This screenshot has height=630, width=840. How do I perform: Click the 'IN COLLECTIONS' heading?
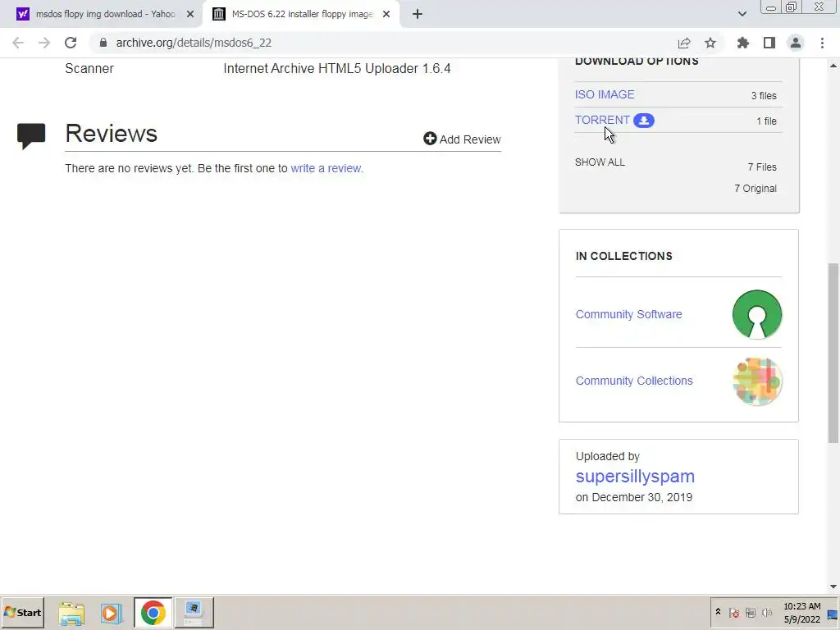pos(624,256)
